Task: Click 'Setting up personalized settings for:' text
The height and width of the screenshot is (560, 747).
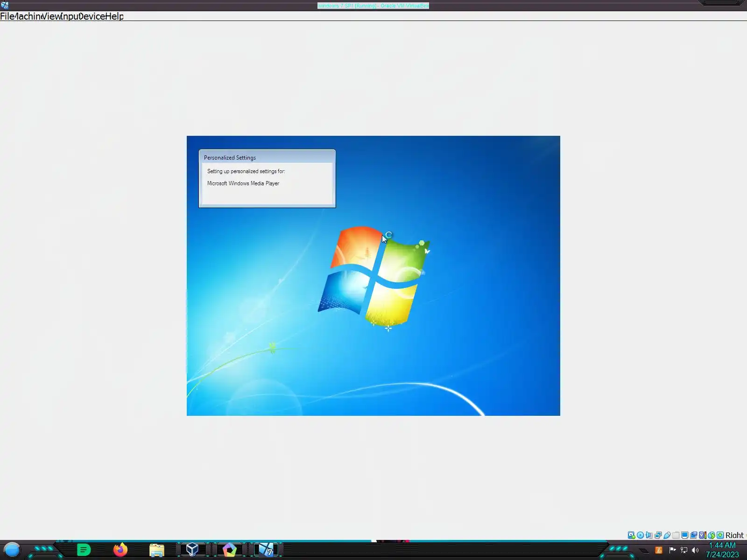Action: coord(246,171)
